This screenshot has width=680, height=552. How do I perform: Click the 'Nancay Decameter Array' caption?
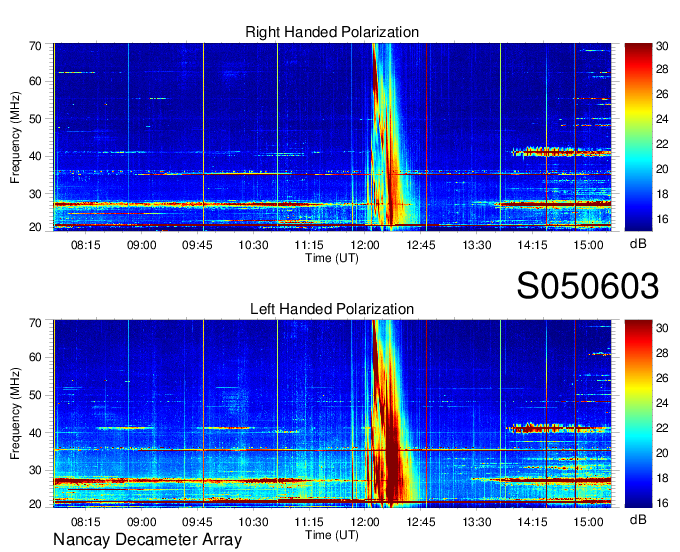147,540
